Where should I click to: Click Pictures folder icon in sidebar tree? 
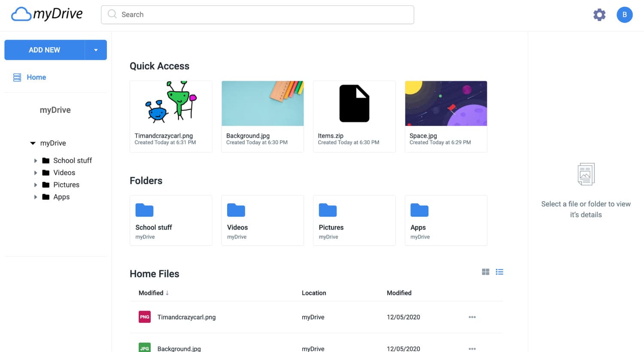46,185
